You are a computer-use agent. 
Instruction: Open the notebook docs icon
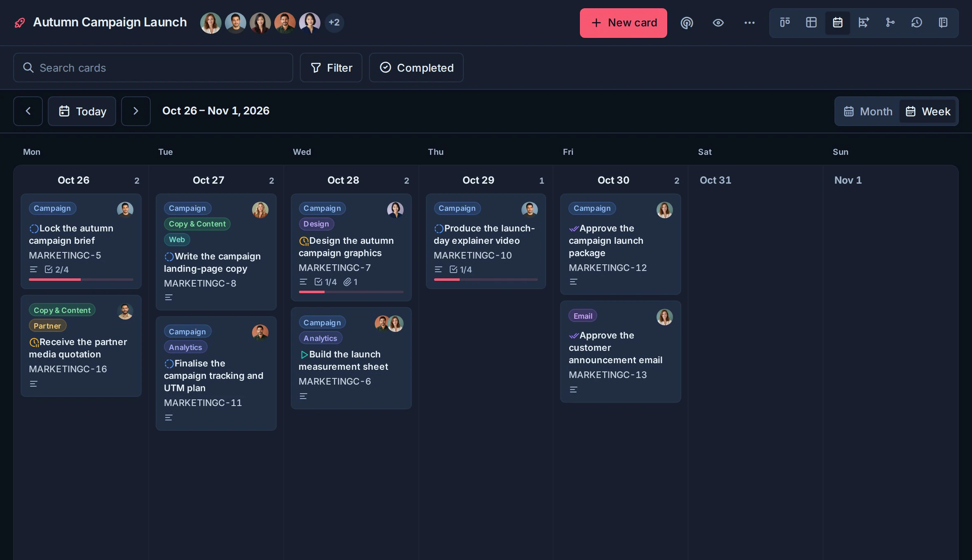pos(943,23)
